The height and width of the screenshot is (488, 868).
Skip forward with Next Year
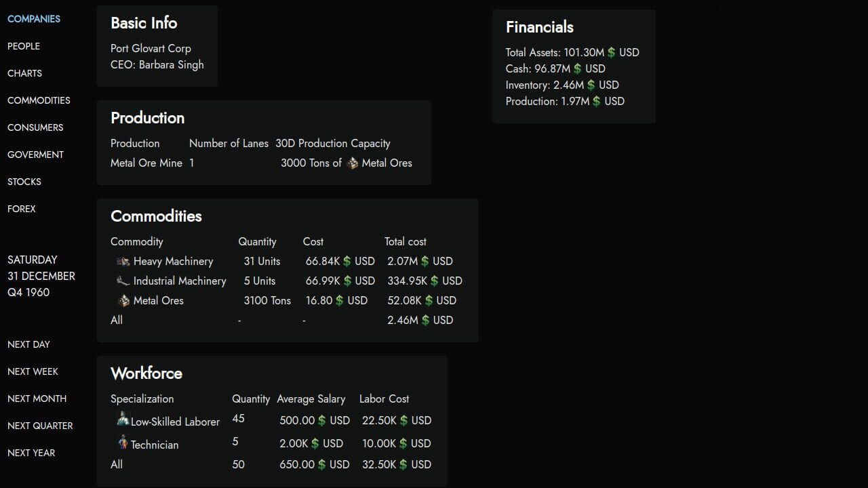pyautogui.click(x=31, y=453)
